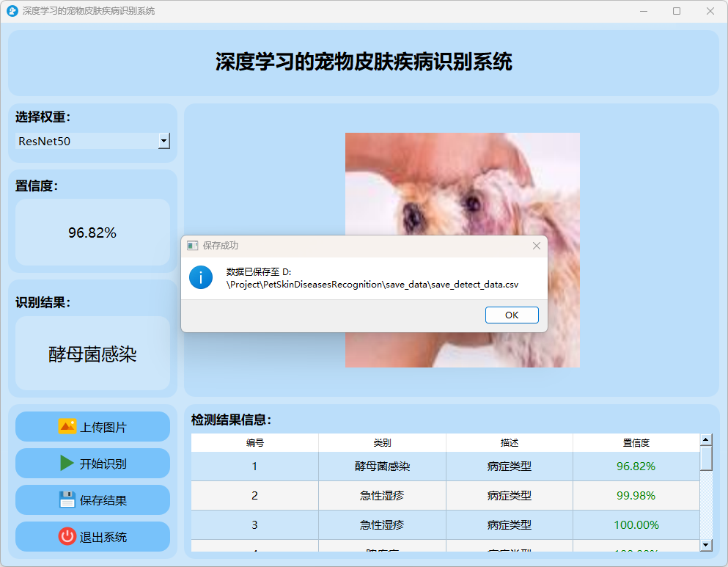Click the table scrollbar up arrow
728x567 pixels.
pos(706,440)
